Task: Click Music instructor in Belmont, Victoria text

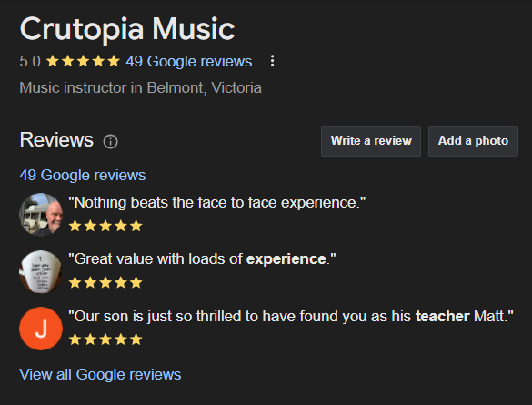Action: click(x=140, y=88)
